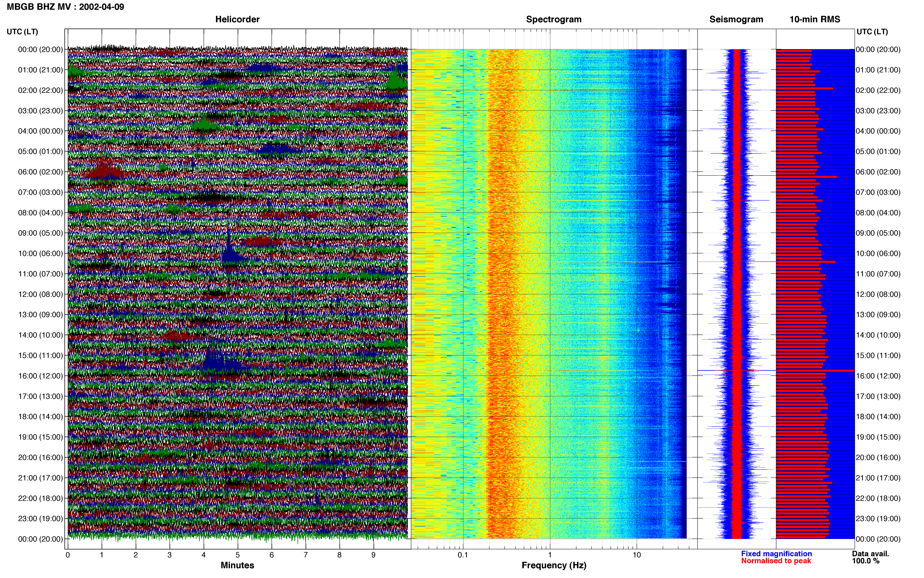Click the left '22:00 (18:00)' time label
The height and width of the screenshot is (578, 924).
(x=41, y=498)
